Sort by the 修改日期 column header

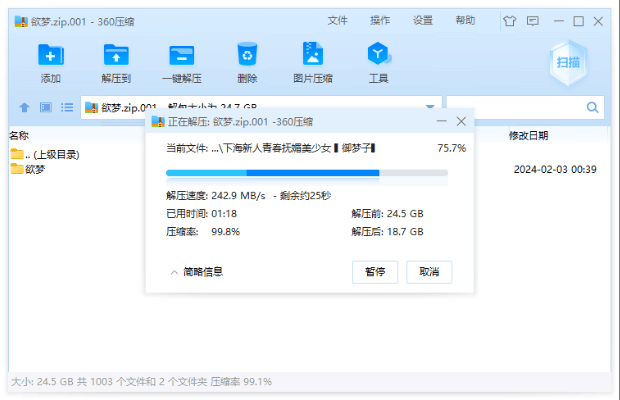(x=528, y=136)
